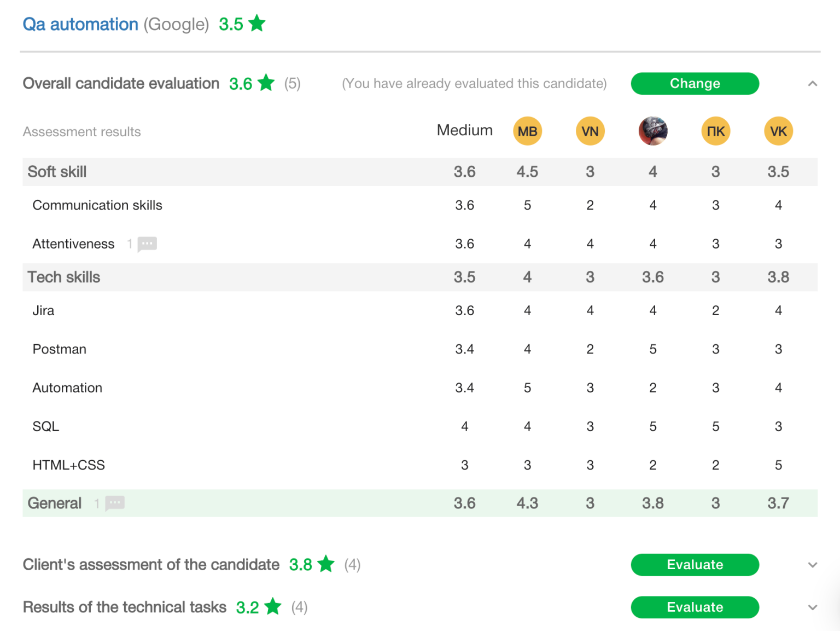Click the star next to Qa automation rating

coord(257,24)
